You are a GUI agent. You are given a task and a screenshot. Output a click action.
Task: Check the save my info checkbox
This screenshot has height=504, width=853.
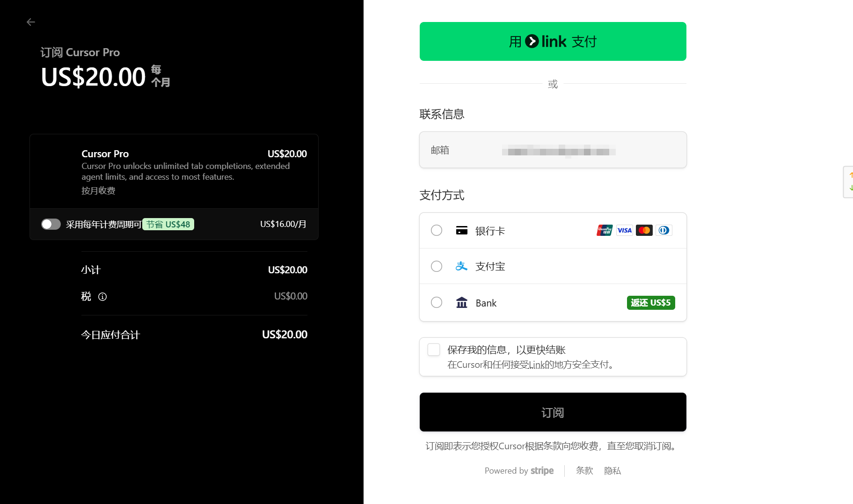[434, 350]
